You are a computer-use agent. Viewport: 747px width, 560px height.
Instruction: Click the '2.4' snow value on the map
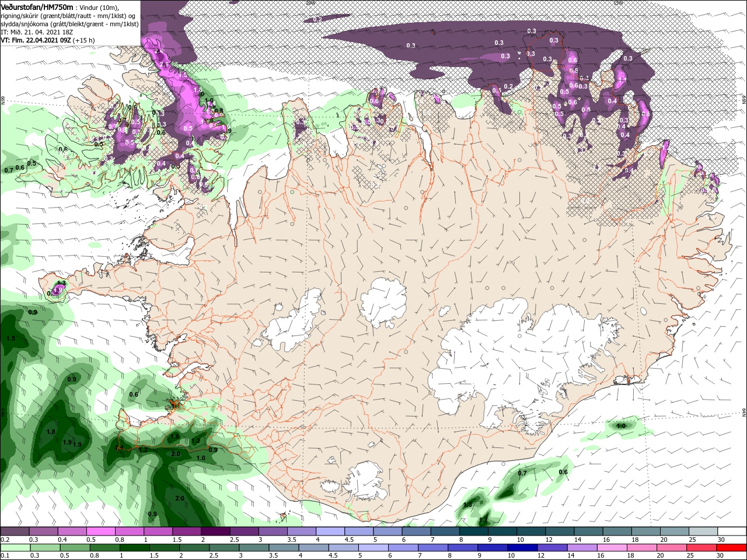(x=160, y=51)
